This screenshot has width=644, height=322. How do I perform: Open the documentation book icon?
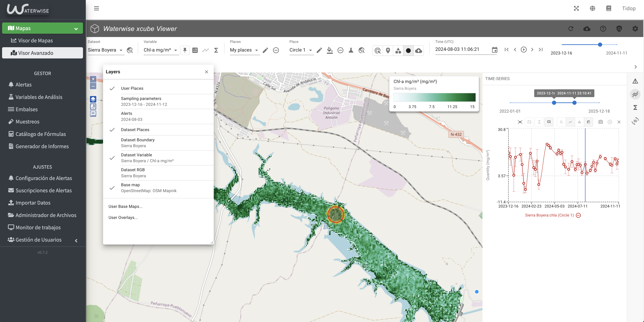(x=609, y=8)
